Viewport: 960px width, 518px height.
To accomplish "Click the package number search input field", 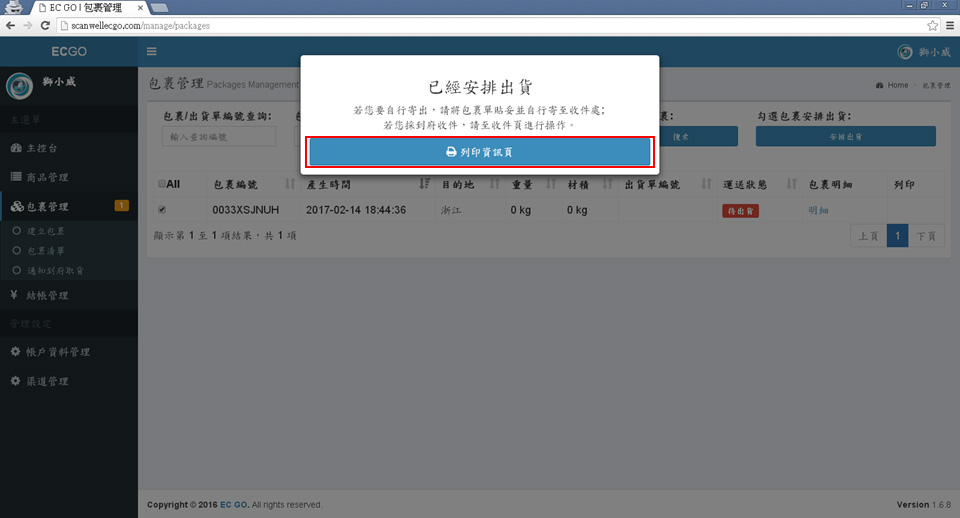I will [x=218, y=137].
